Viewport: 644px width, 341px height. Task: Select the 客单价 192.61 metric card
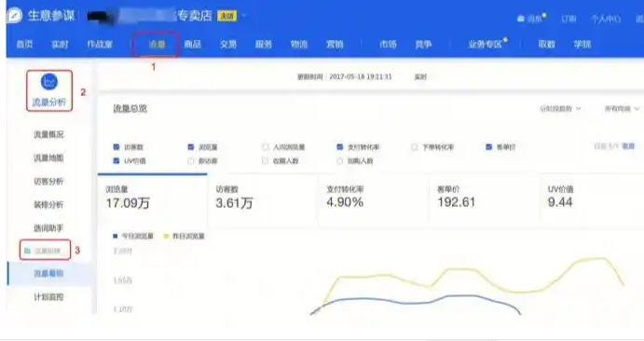484,199
